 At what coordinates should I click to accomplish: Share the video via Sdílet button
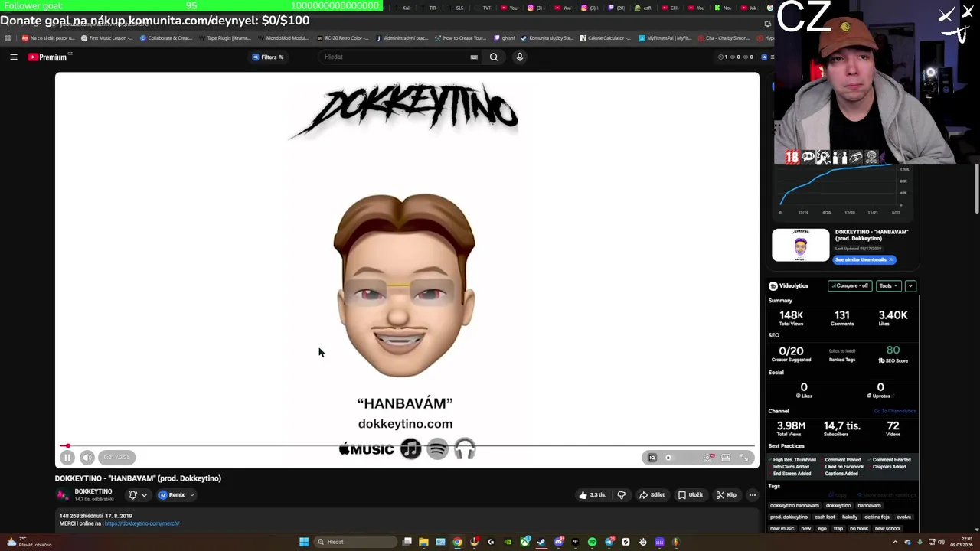click(x=652, y=495)
